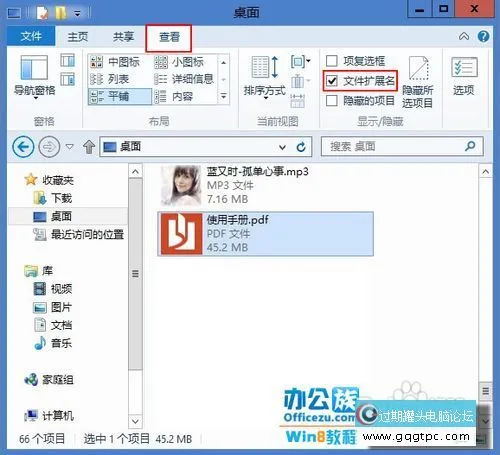The height and width of the screenshot is (455, 500).
Task: Open the 选项 folder options button
Action: coord(464,76)
